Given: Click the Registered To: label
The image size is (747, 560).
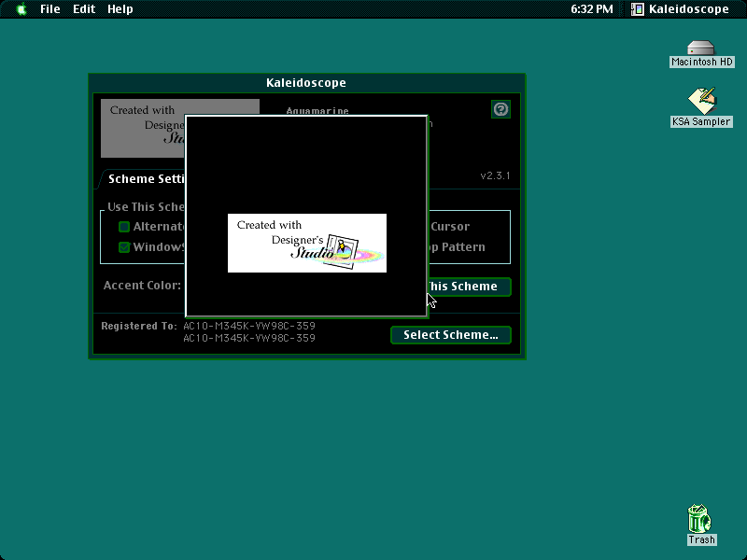Looking at the screenshot, I should coord(138,326).
